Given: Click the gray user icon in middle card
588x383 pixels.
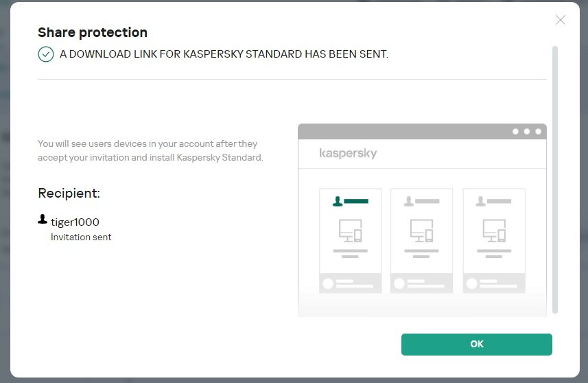Looking at the screenshot, I should coord(409,201).
